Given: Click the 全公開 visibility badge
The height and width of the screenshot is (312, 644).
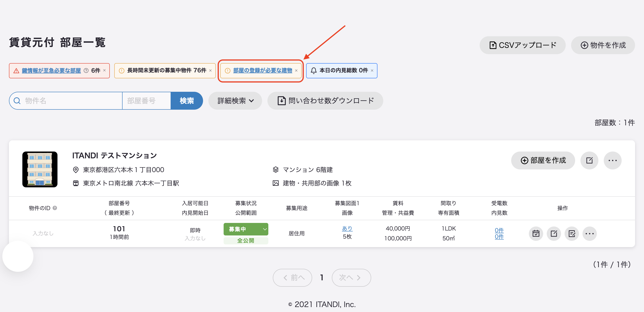Looking at the screenshot, I should coord(246,241).
